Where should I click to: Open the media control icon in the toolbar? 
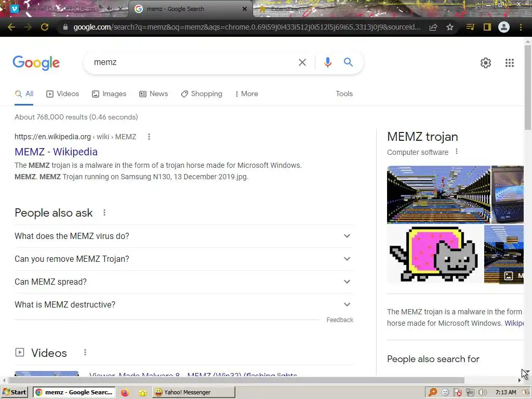click(x=470, y=27)
